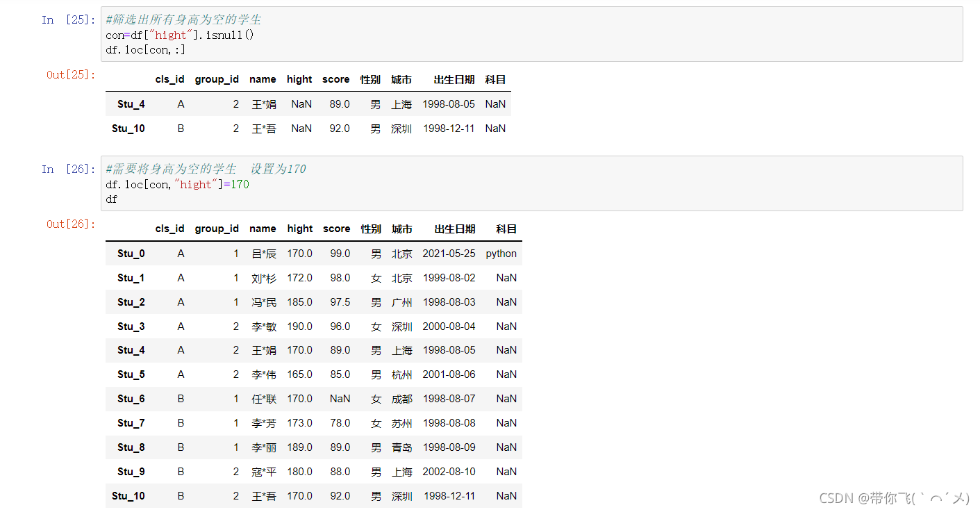Click the city '青岛'
The width and height of the screenshot is (980, 512).
point(402,447)
